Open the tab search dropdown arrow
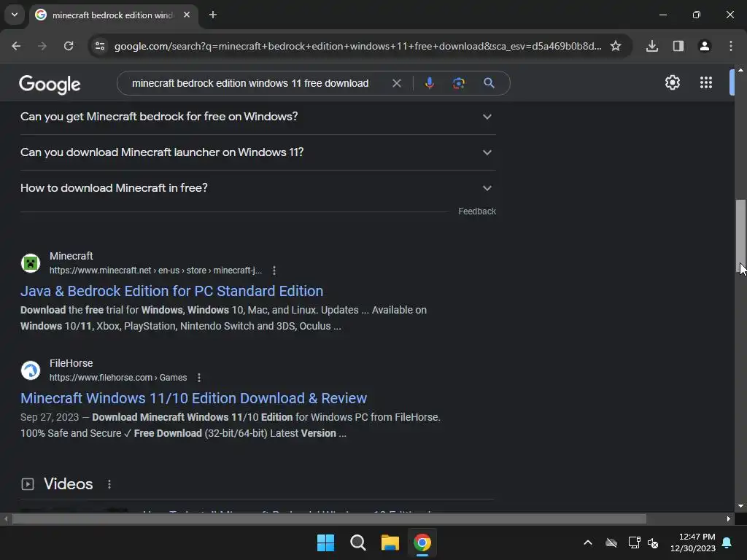This screenshot has width=747, height=560. coord(15,15)
